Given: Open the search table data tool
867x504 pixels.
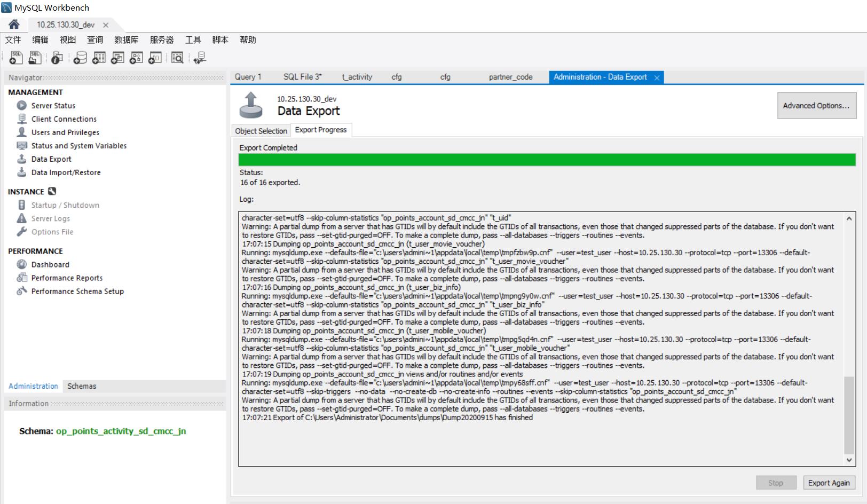Looking at the screenshot, I should pyautogui.click(x=177, y=58).
